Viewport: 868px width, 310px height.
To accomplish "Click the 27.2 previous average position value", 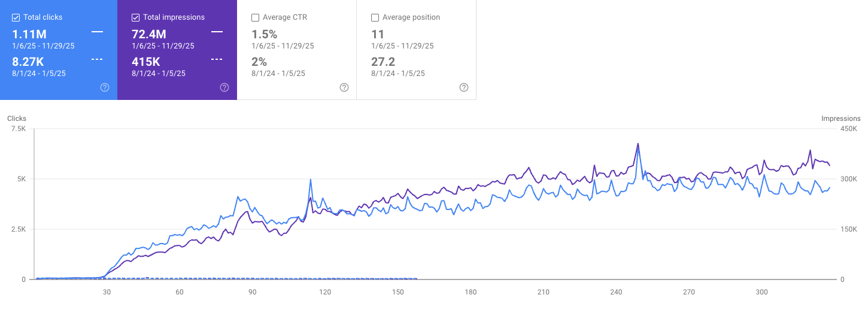I will pyautogui.click(x=383, y=62).
